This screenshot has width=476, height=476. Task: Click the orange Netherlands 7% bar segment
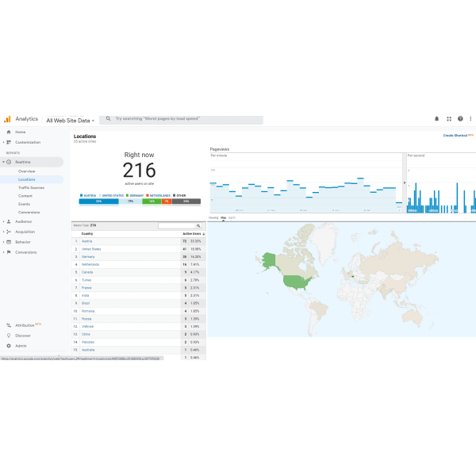pos(167,202)
